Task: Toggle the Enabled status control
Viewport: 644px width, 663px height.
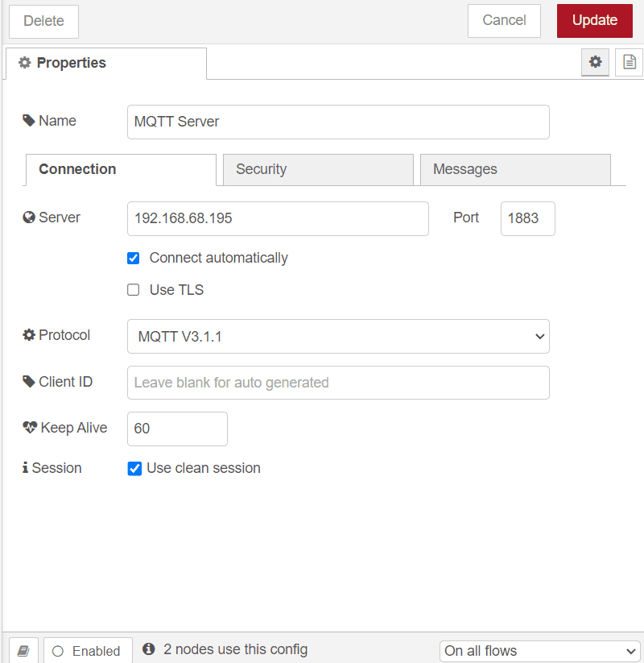Action: (x=87, y=650)
